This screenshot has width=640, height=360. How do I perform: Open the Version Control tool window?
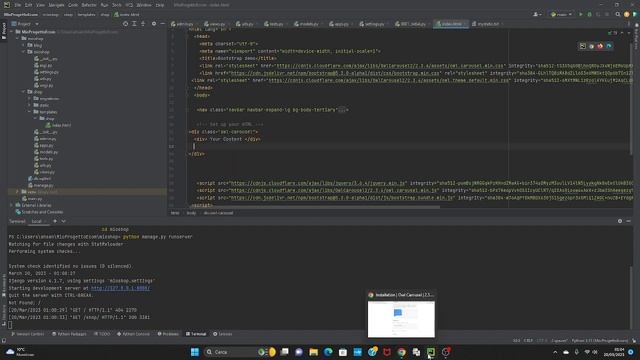(x=27, y=334)
